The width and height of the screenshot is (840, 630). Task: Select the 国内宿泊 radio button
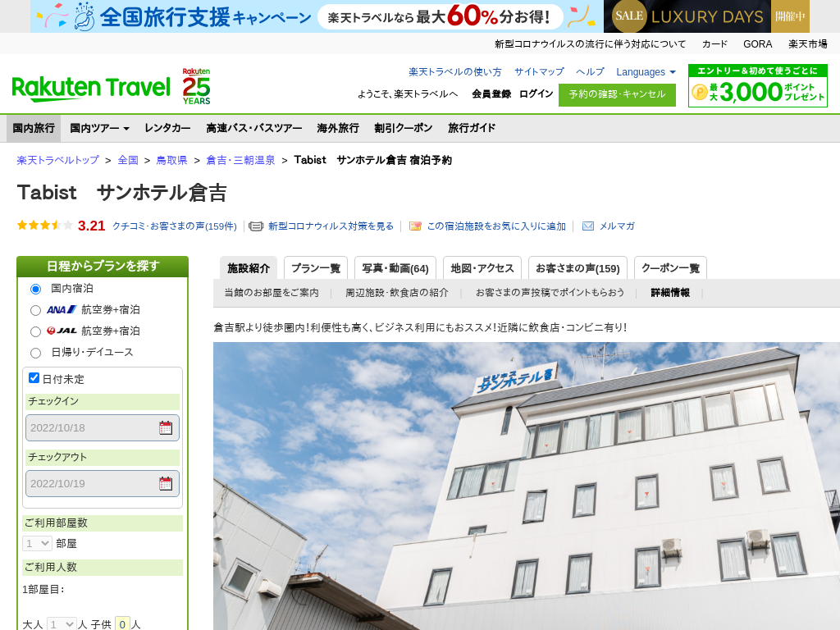click(x=36, y=290)
